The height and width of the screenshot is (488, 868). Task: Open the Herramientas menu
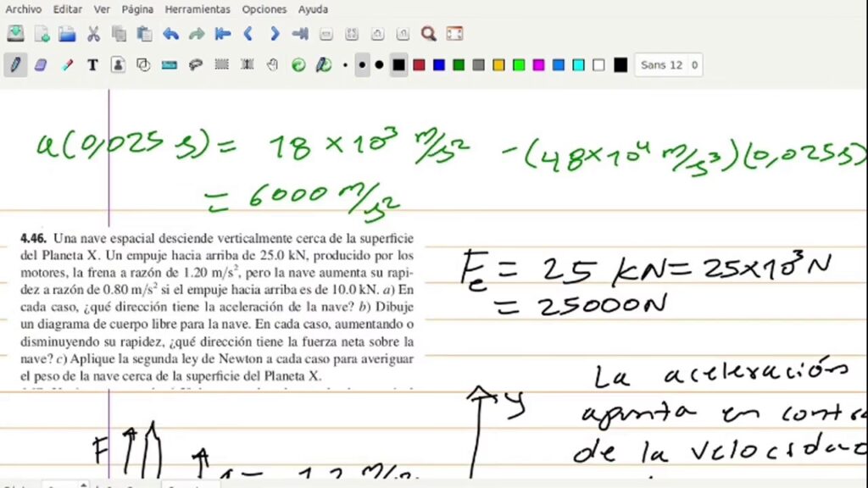[x=198, y=9]
